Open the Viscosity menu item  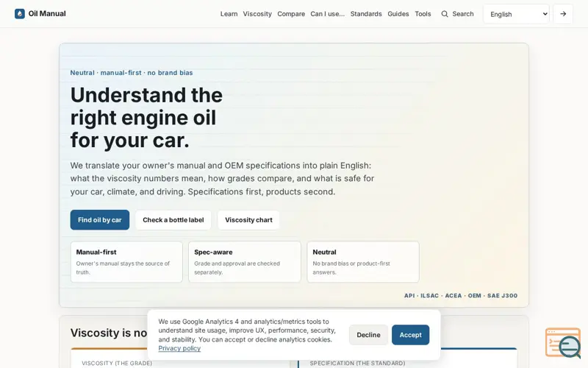point(257,14)
